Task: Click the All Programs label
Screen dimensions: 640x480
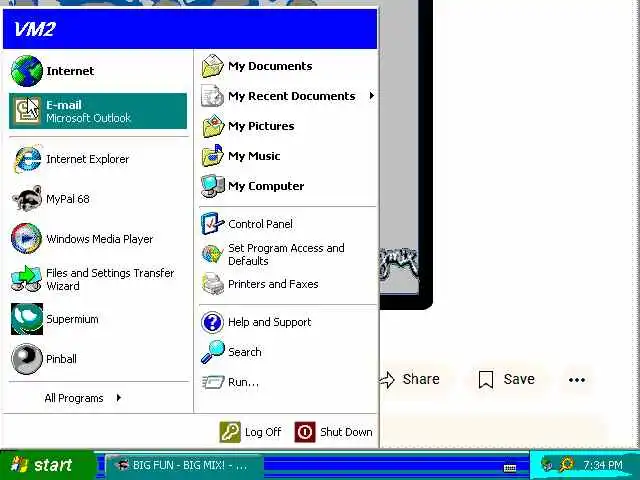Action: coord(74,398)
